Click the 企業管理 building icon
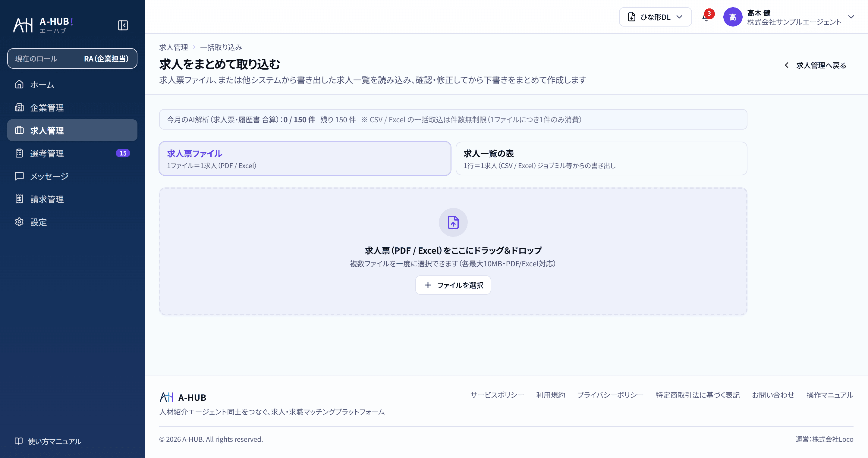Screen dimensions: 868x458 (19, 107)
